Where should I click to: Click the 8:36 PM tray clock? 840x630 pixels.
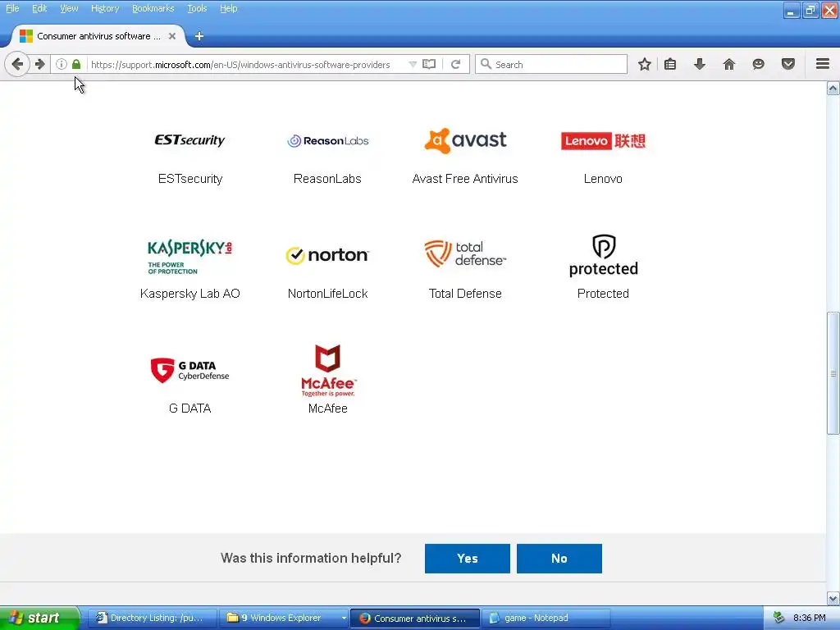tap(809, 618)
